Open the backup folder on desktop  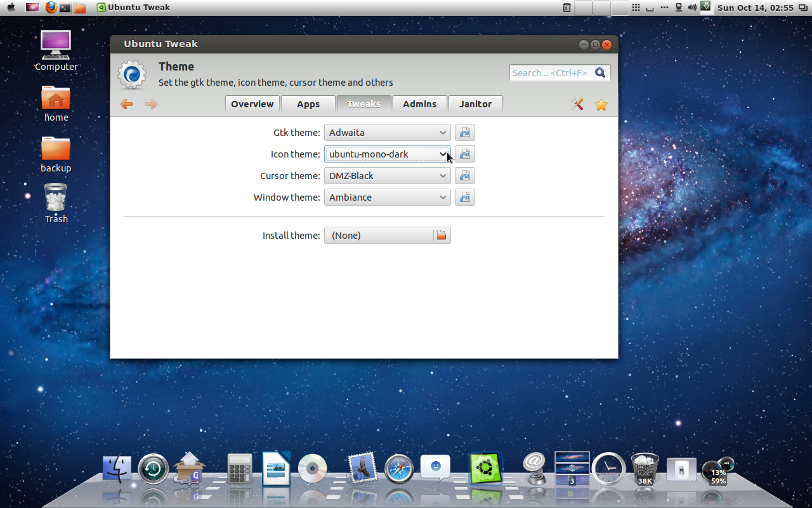pyautogui.click(x=56, y=154)
